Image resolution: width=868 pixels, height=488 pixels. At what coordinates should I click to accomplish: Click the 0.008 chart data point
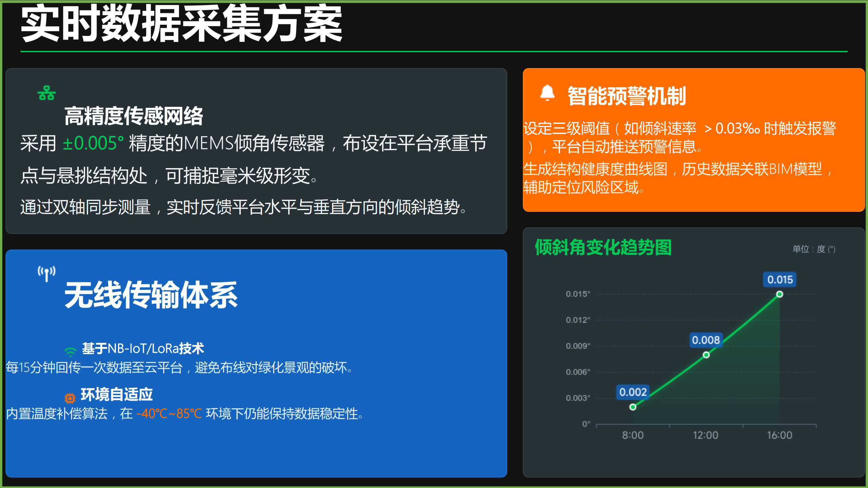(706, 355)
